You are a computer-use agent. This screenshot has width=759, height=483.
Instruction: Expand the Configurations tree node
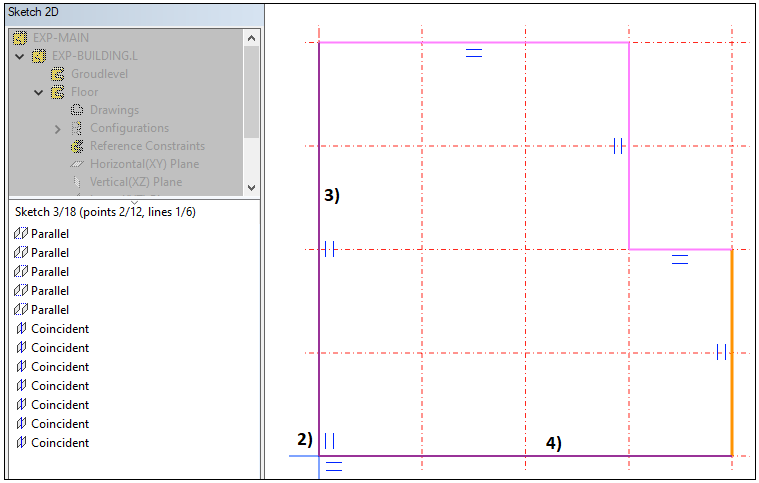click(x=58, y=128)
